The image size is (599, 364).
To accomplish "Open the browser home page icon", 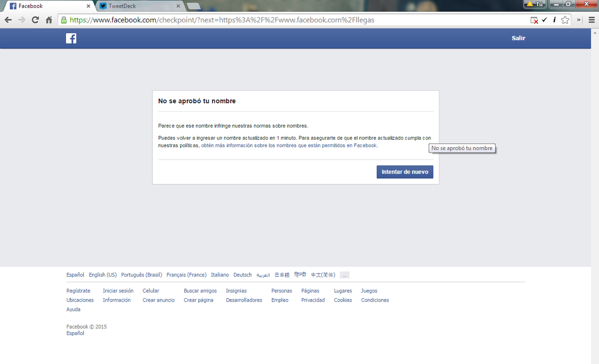I will pos(49,20).
